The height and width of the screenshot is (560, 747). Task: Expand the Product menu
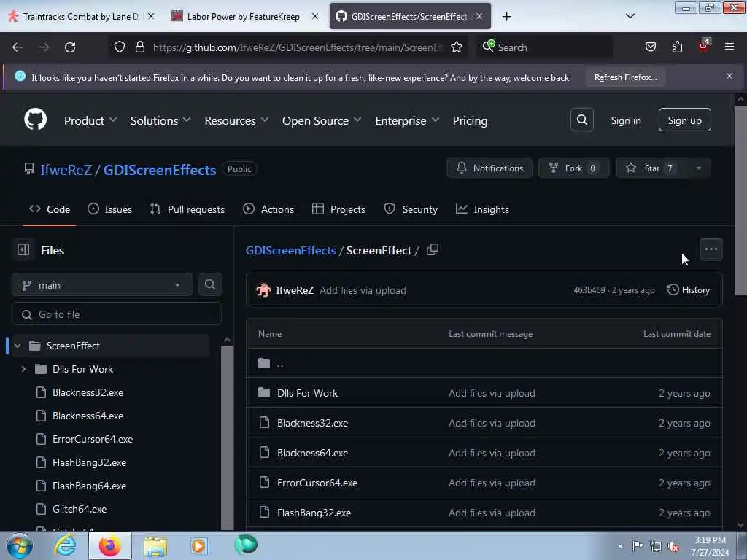(90, 120)
